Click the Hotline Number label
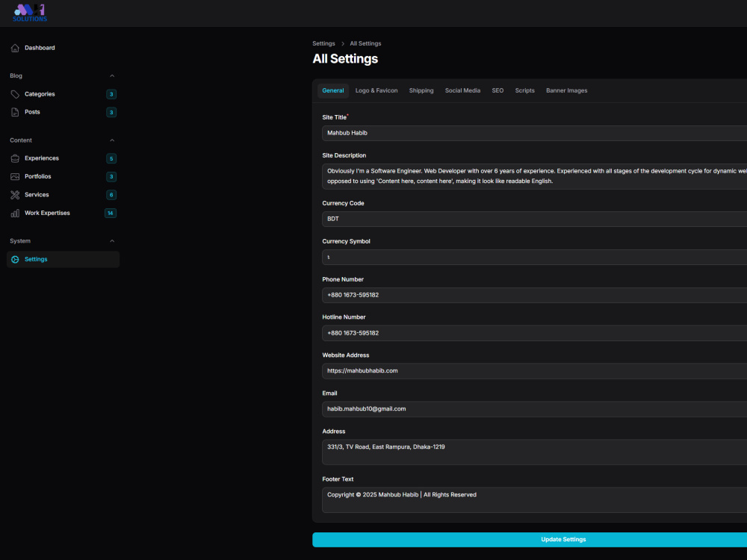 344,317
